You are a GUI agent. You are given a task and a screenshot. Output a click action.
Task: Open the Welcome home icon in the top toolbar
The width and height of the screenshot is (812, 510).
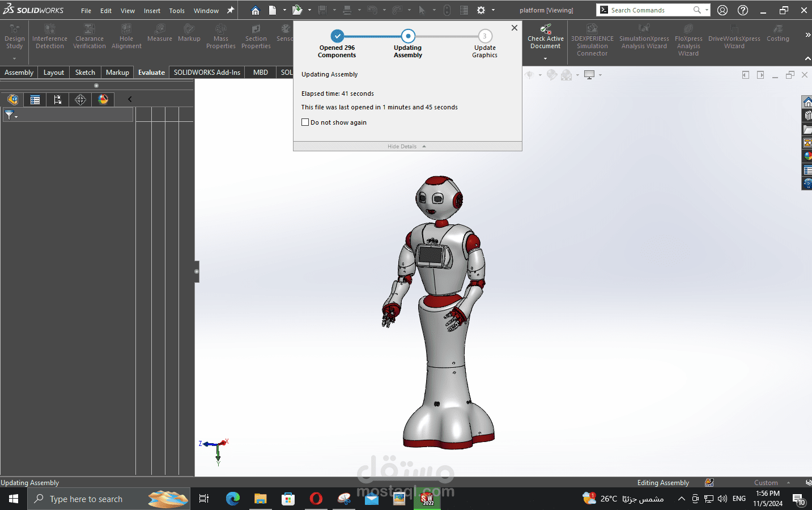[x=256, y=10]
